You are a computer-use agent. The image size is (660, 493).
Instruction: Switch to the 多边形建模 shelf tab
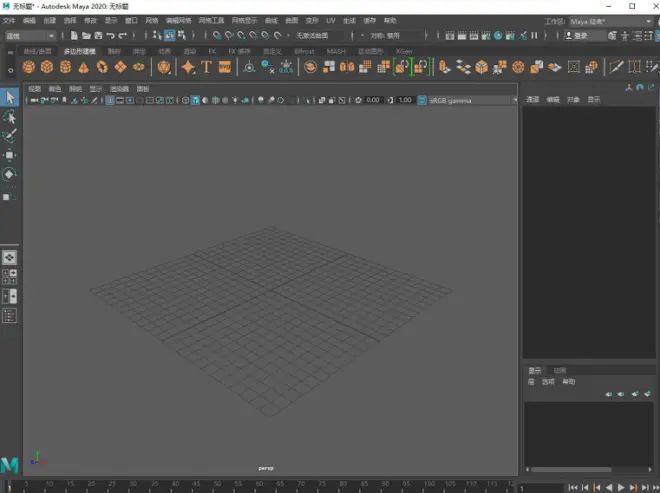coord(79,50)
